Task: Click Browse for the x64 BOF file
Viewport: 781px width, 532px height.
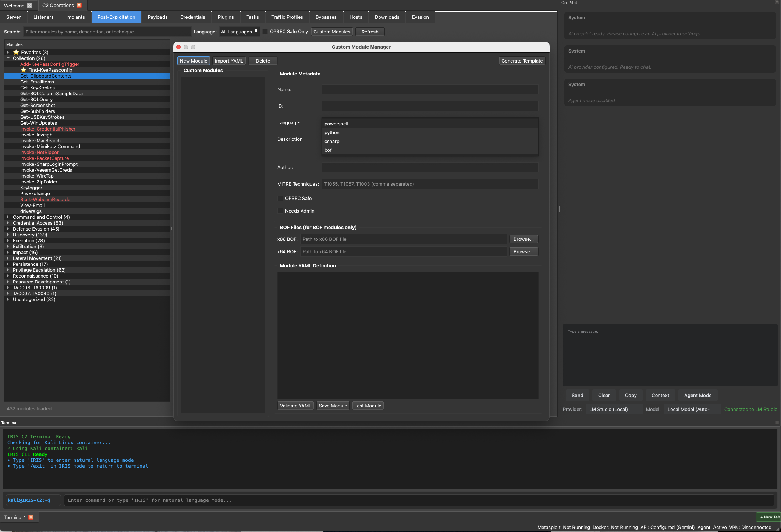Action: [523, 251]
